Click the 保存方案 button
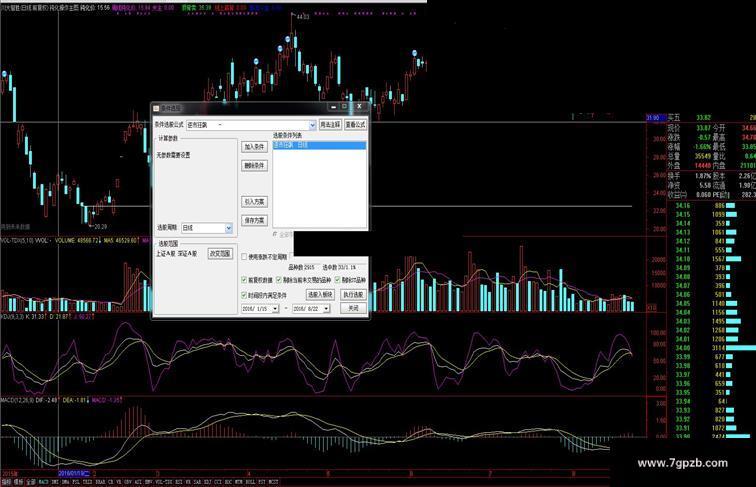Viewport: 756px width, 487px height. pos(254,220)
